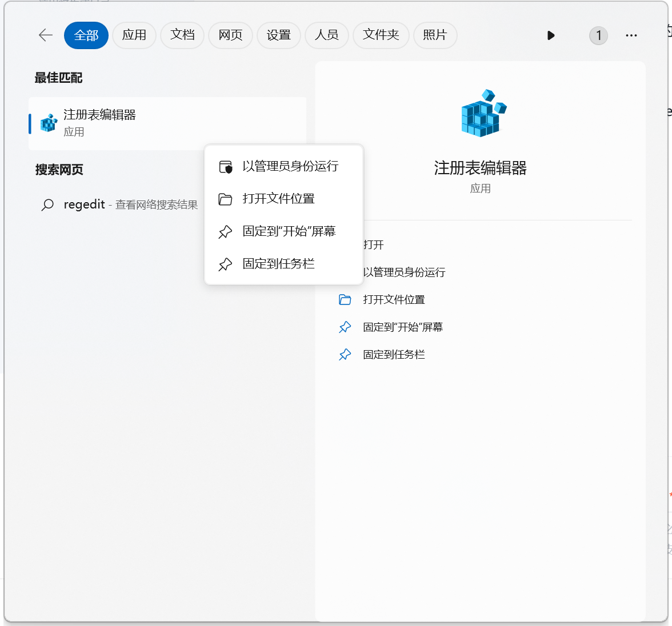This screenshot has width=672, height=626.
Task: Click the shield icon in the context menu
Action: [x=225, y=167]
